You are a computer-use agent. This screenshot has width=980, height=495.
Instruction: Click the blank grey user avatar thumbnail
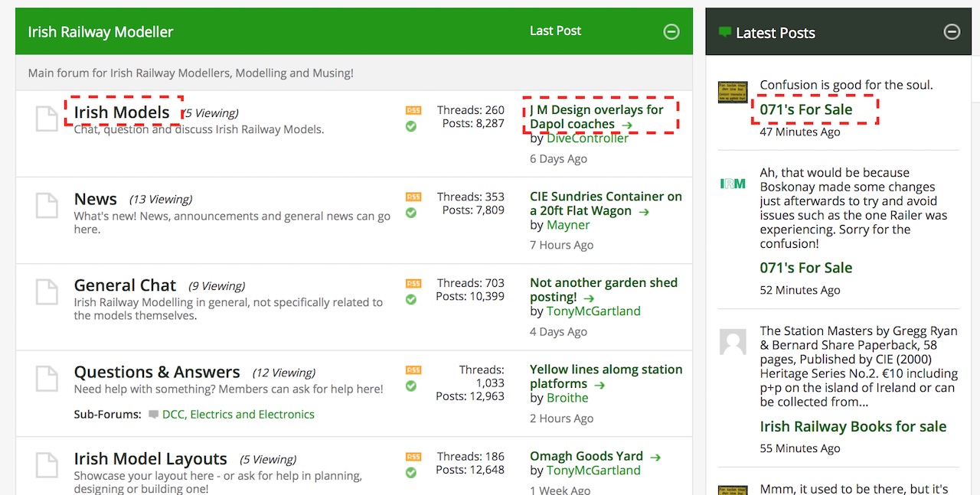(733, 342)
